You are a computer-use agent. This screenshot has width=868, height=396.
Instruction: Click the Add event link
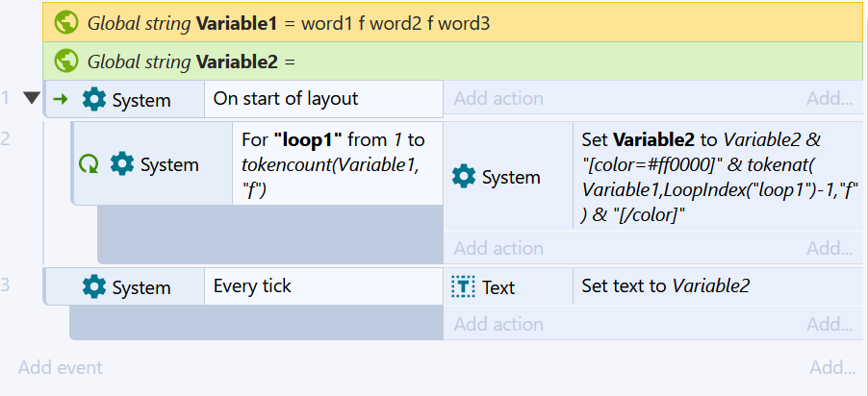click(61, 367)
